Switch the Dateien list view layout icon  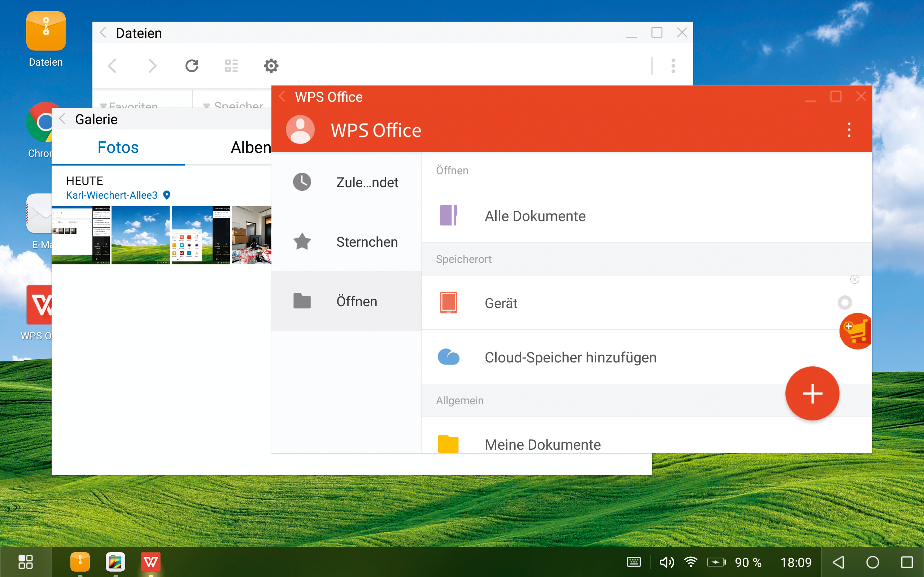click(x=231, y=66)
